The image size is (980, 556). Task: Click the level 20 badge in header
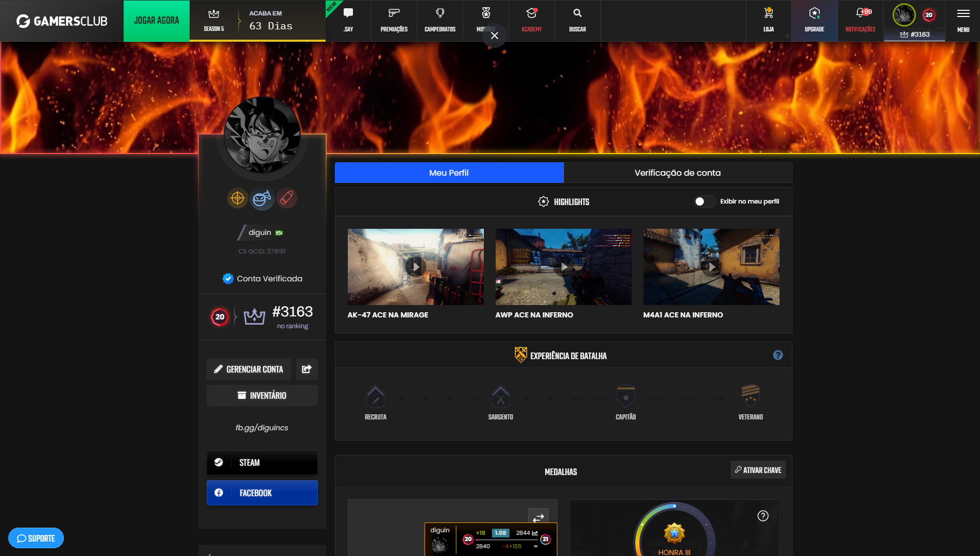929,15
